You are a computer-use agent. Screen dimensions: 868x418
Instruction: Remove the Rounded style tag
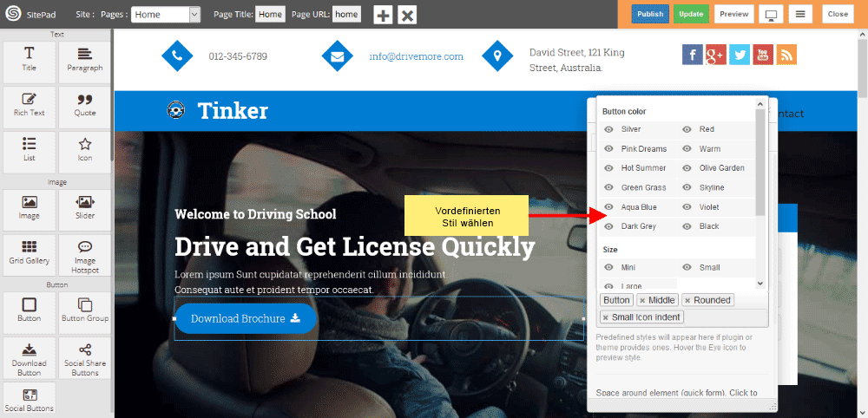(687, 301)
